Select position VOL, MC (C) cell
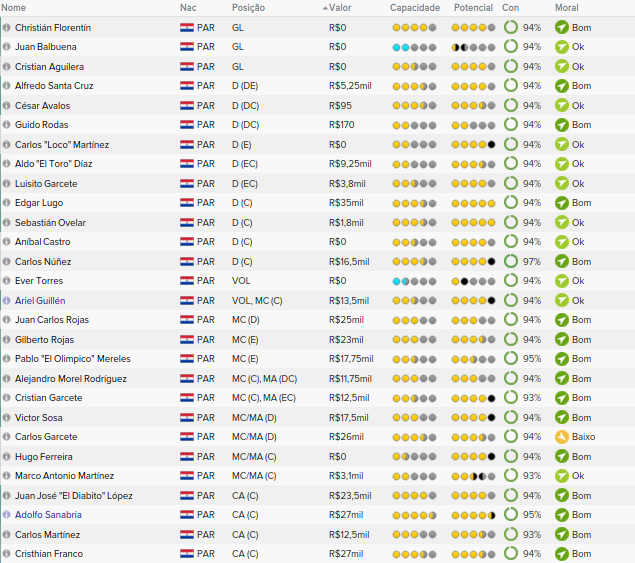635x563 pixels. pyautogui.click(x=257, y=301)
